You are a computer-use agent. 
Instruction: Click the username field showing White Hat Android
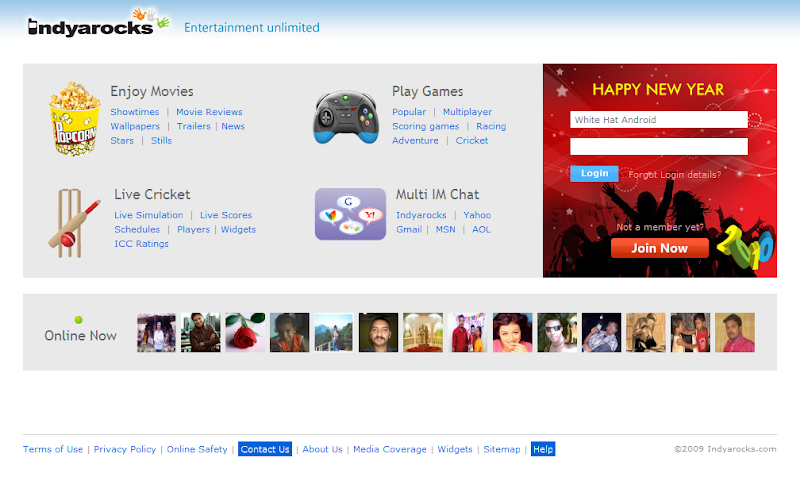[659, 119]
